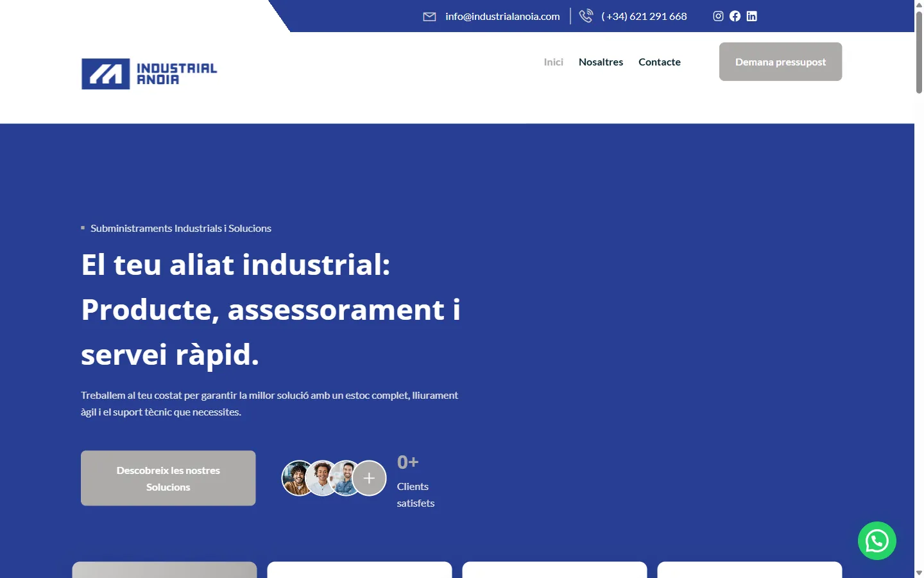Viewport: 924px width, 578px height.
Task: Click the Demana pressupost button
Action: [x=780, y=62]
